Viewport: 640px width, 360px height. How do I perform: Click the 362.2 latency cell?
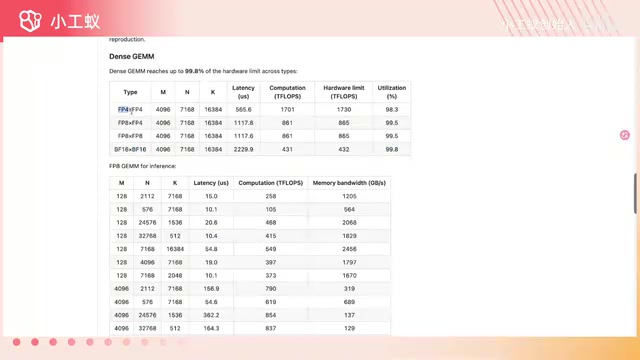click(x=211, y=315)
